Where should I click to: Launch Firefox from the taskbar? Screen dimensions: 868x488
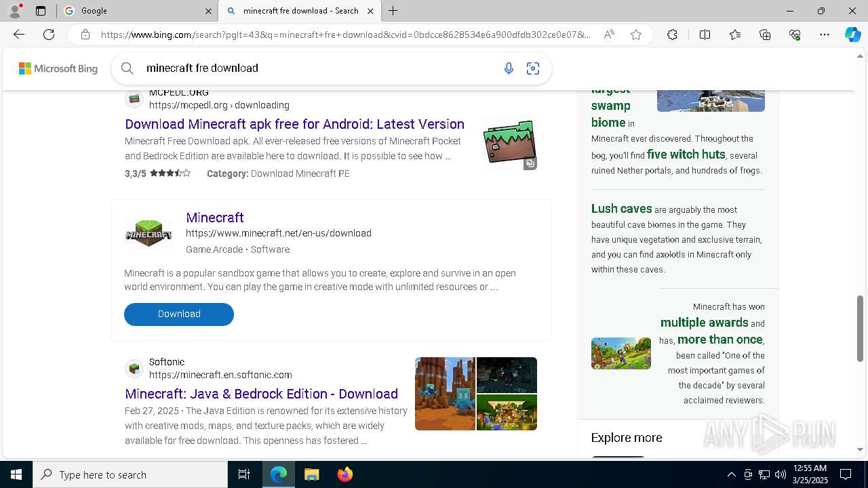[344, 474]
